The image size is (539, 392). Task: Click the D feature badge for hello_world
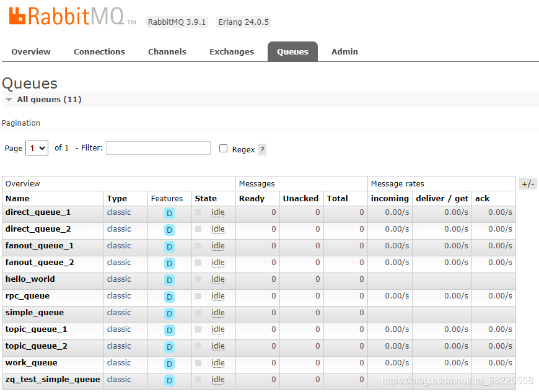point(169,281)
